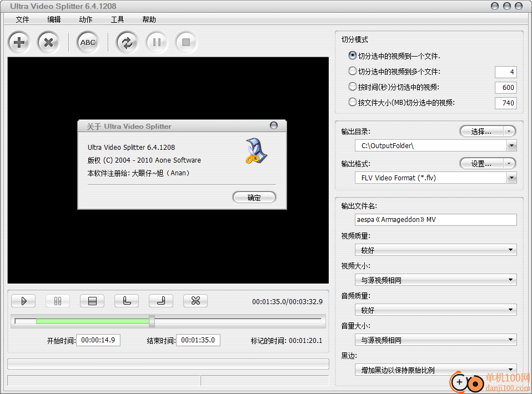Open the 视频大小 video size dropdown

(435, 280)
